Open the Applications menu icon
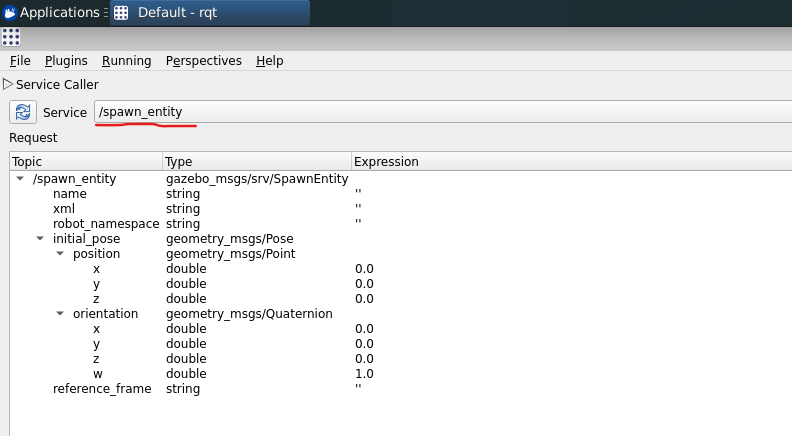Viewport: 792px width, 436px height. click(x=10, y=13)
